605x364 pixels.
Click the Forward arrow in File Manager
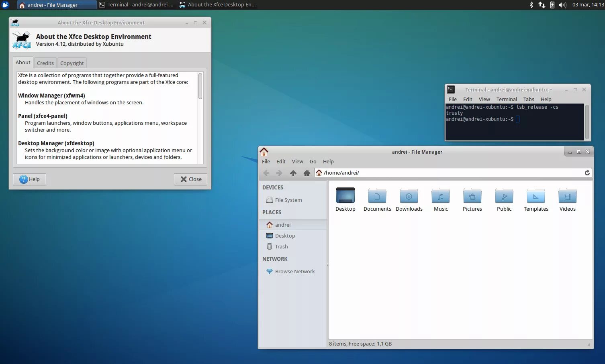[279, 173]
